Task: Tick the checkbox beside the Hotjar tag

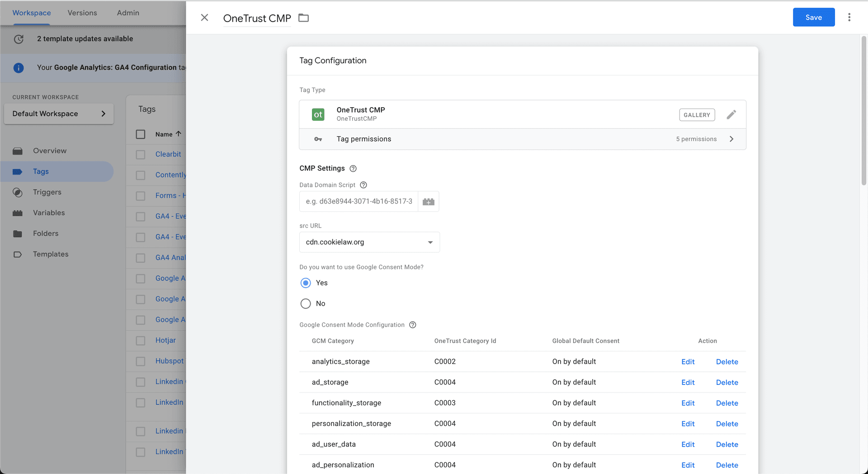Action: click(141, 341)
